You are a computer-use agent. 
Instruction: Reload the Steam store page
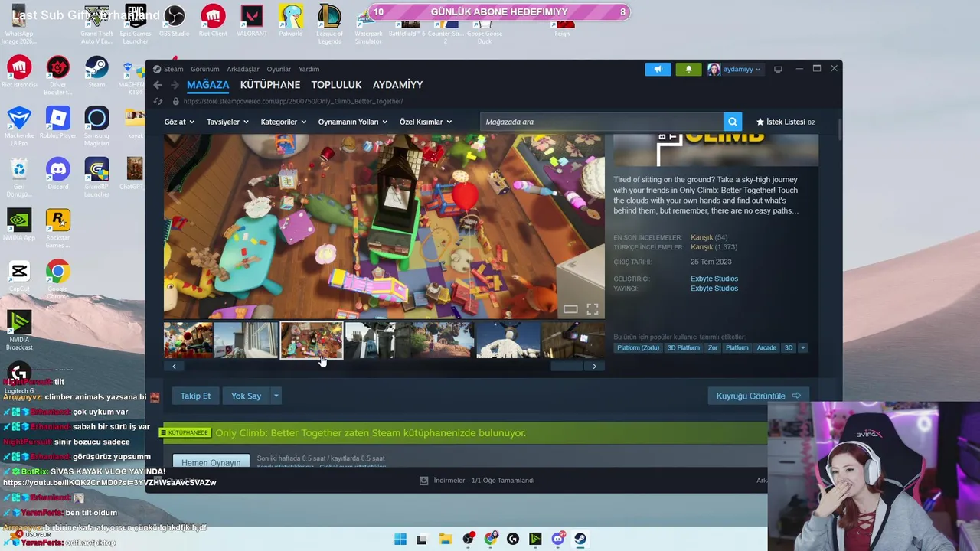(158, 101)
